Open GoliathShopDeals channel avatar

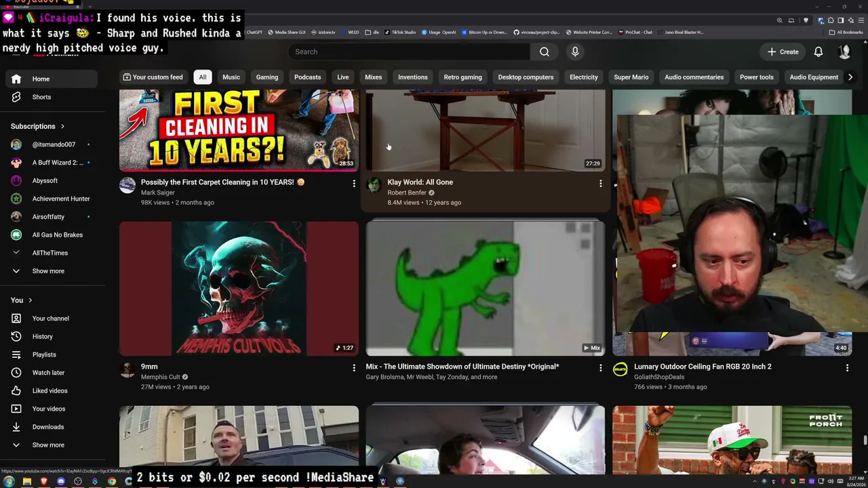(620, 369)
